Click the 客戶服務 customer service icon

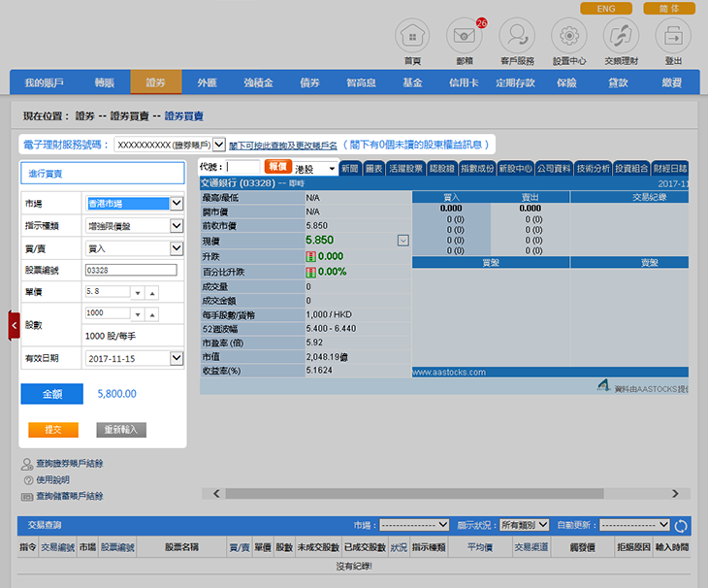[516, 37]
